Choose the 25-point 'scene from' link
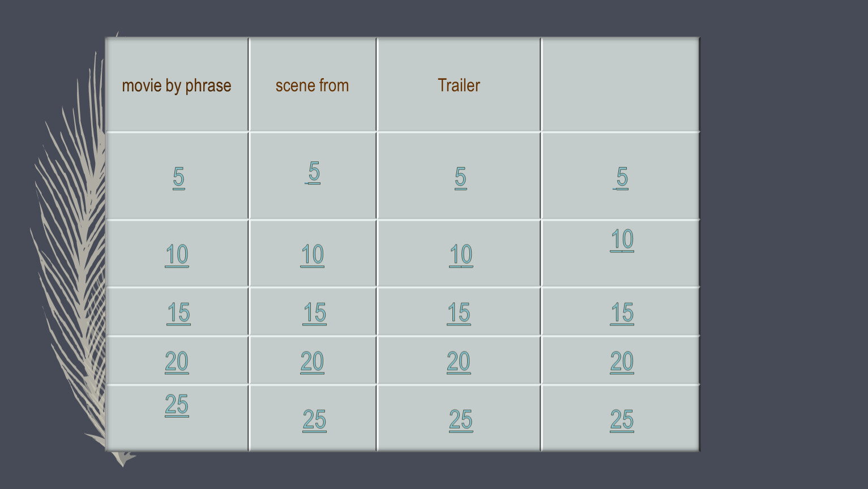Screen dimensions: 868x489 pos(314,420)
